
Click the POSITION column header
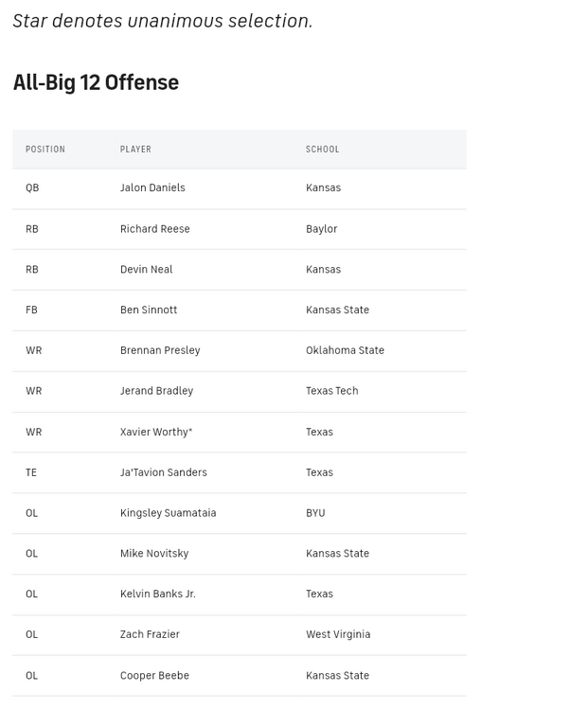point(45,150)
